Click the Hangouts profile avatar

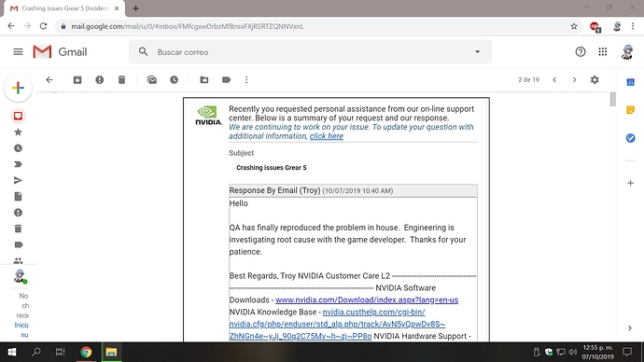pyautogui.click(x=20, y=276)
